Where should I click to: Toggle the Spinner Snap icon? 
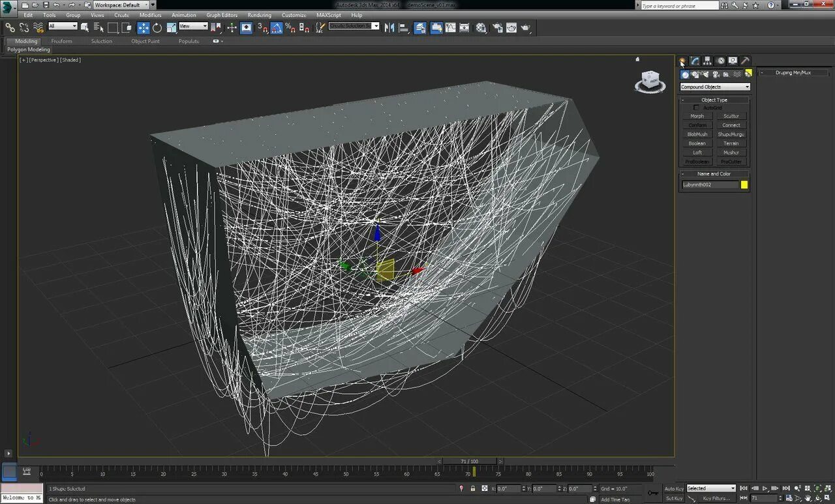(x=304, y=27)
